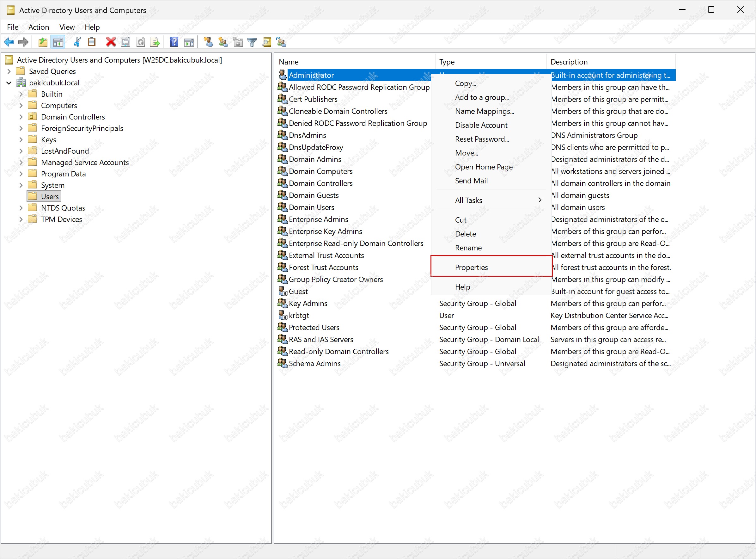This screenshot has height=559, width=756.
Task: Expand the Domain Controllers tree node
Action: pyautogui.click(x=21, y=117)
